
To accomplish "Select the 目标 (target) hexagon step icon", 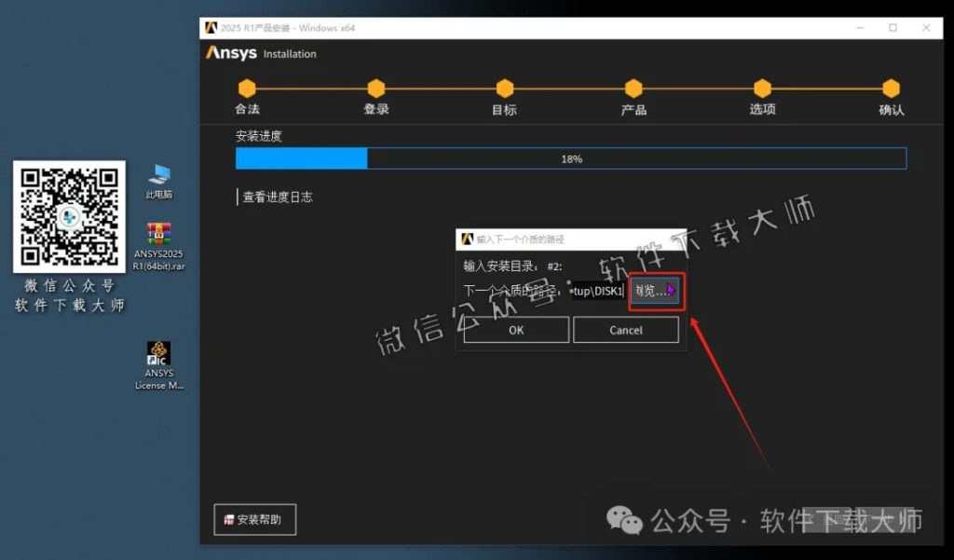I will coord(505,89).
